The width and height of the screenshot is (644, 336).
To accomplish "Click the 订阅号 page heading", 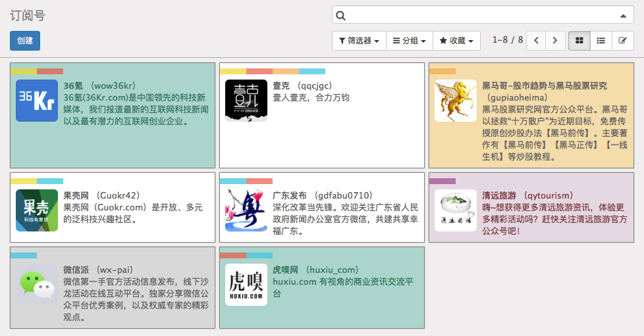I will 28,16.
